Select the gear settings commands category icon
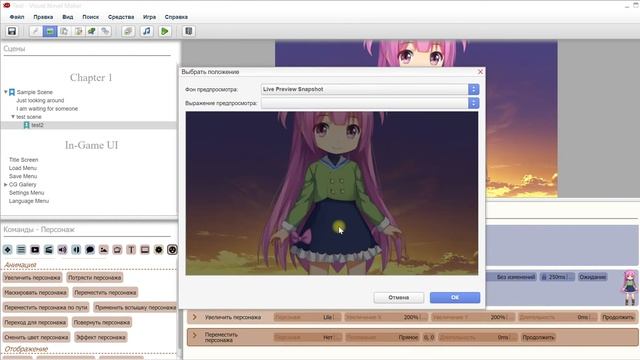 [x=159, y=249]
